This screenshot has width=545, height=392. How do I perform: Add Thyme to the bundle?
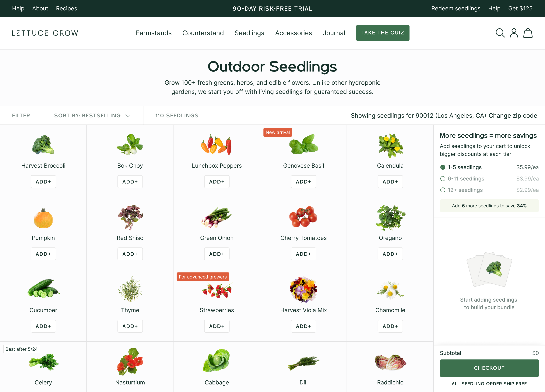coord(130,326)
